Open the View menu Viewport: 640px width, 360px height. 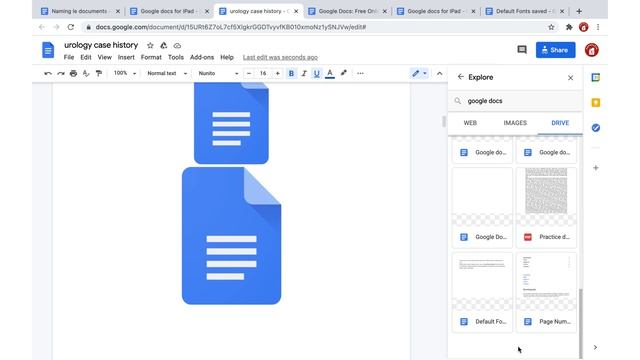coord(104,58)
